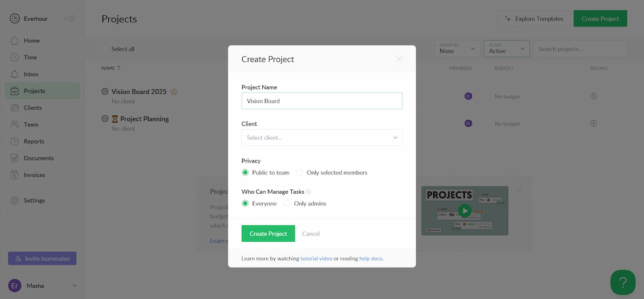Screen dimensions: 644x299
Task: Open the Select client dropdown
Action: pos(321,137)
